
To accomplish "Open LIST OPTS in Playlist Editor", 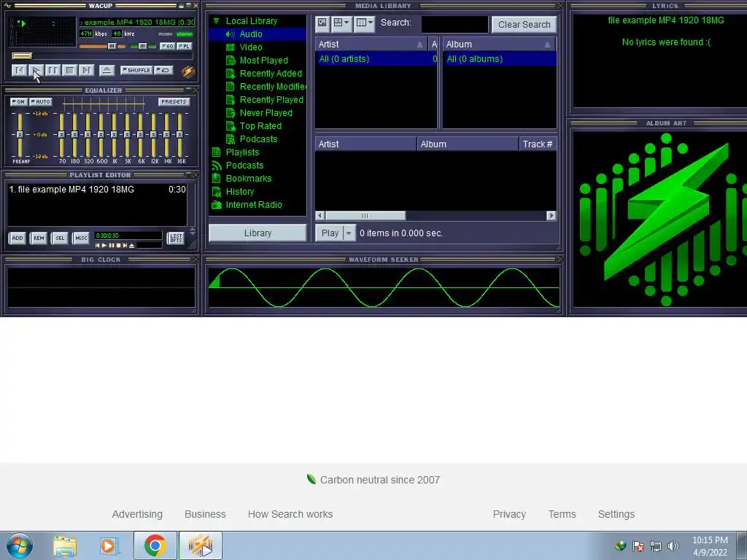I will pyautogui.click(x=176, y=238).
